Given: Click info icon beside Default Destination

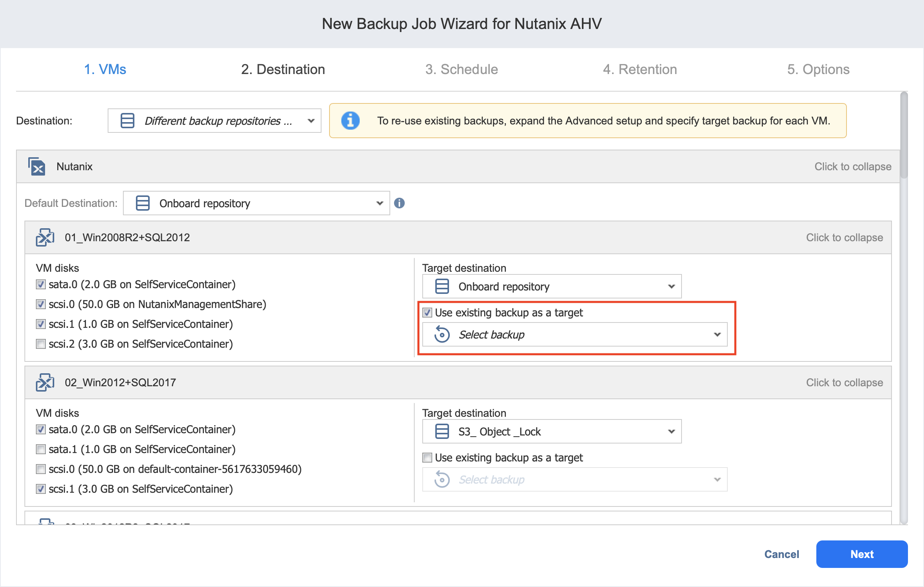Looking at the screenshot, I should pos(399,203).
